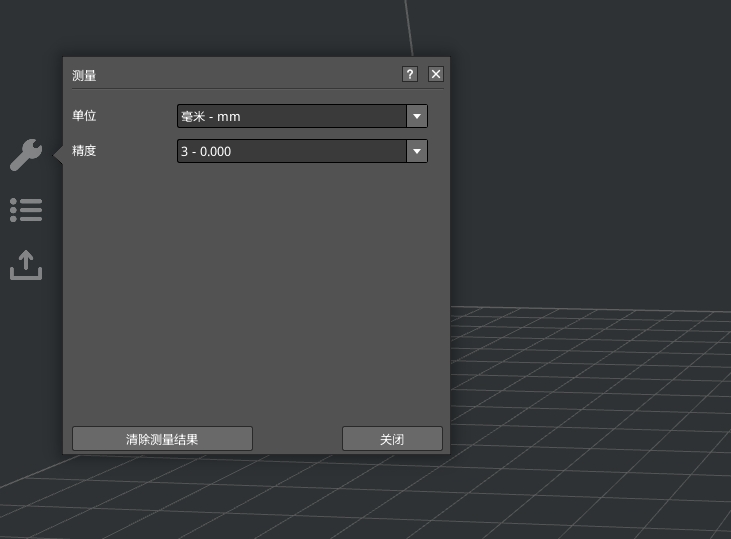The height and width of the screenshot is (539, 731).
Task: Click the 清除测量结果 button
Action: tap(162, 439)
